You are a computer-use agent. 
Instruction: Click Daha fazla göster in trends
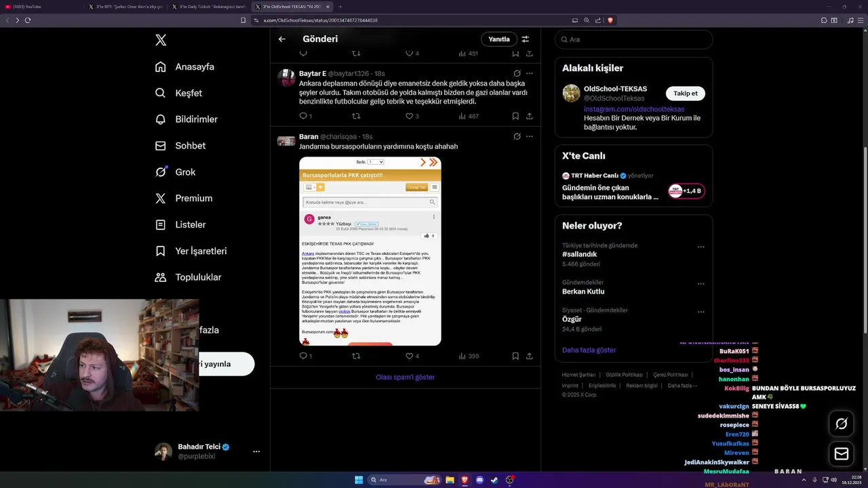[589, 350]
